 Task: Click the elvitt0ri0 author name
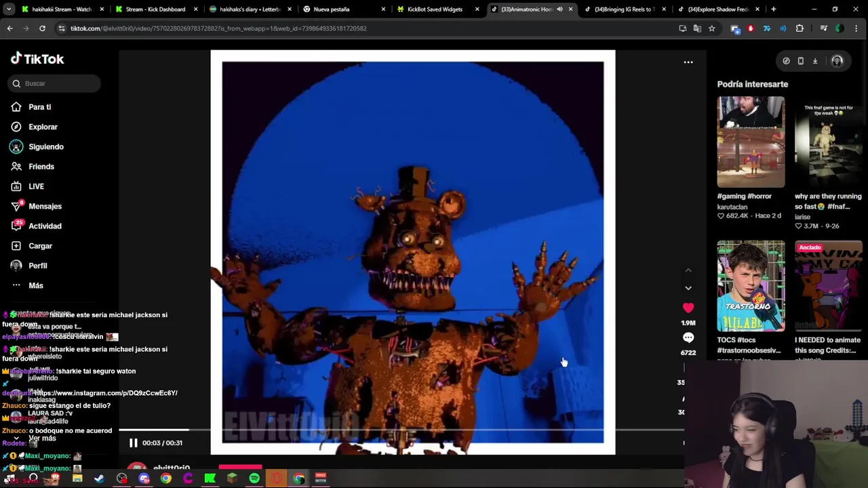tap(172, 468)
